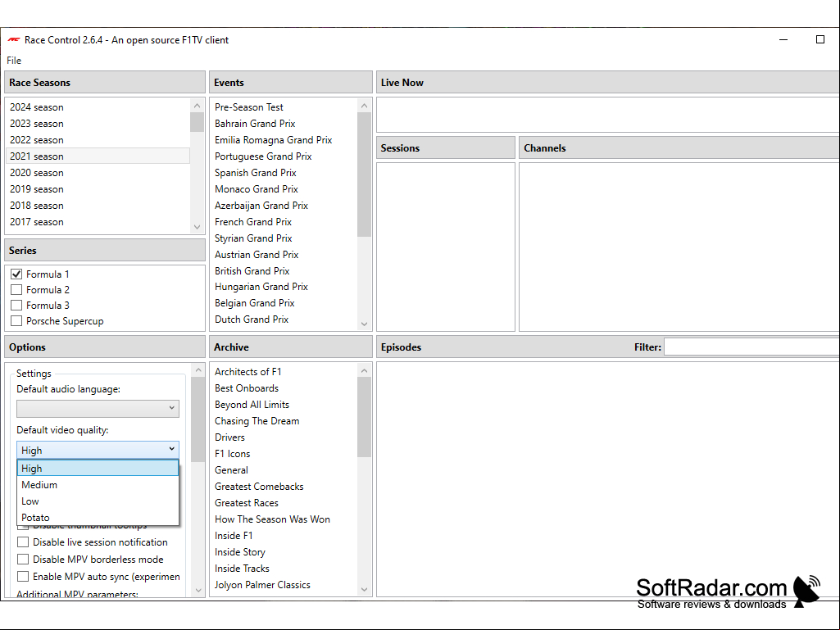Click Options panel scroll up arrow
Screen dimensions: 840x630
coord(198,369)
